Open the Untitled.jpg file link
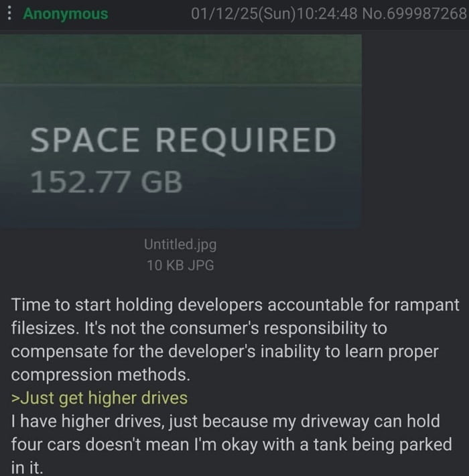The height and width of the screenshot is (476, 469). point(180,245)
